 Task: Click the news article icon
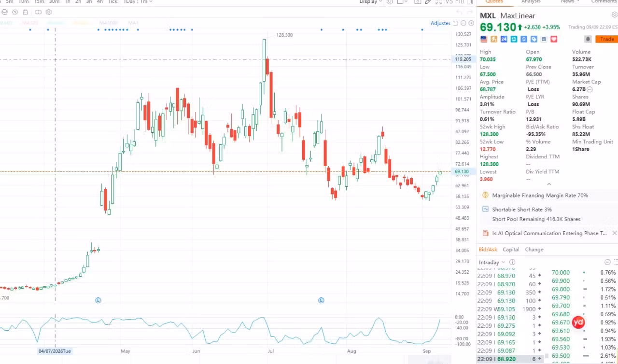coord(485,233)
